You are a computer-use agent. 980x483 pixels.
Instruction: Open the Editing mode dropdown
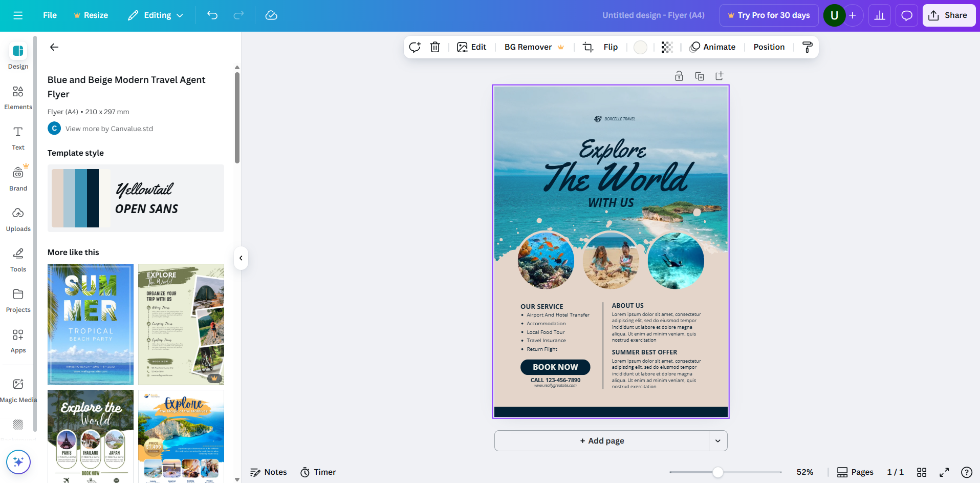point(155,15)
